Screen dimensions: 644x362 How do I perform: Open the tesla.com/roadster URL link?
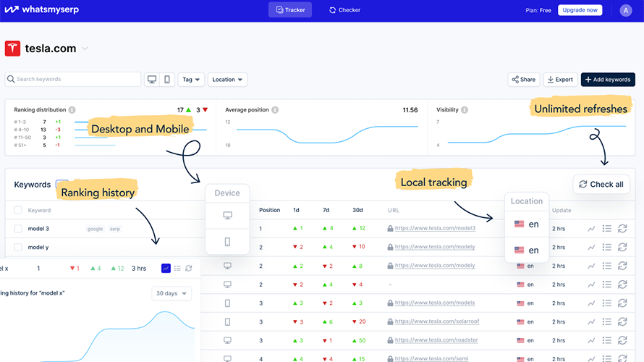click(x=436, y=340)
